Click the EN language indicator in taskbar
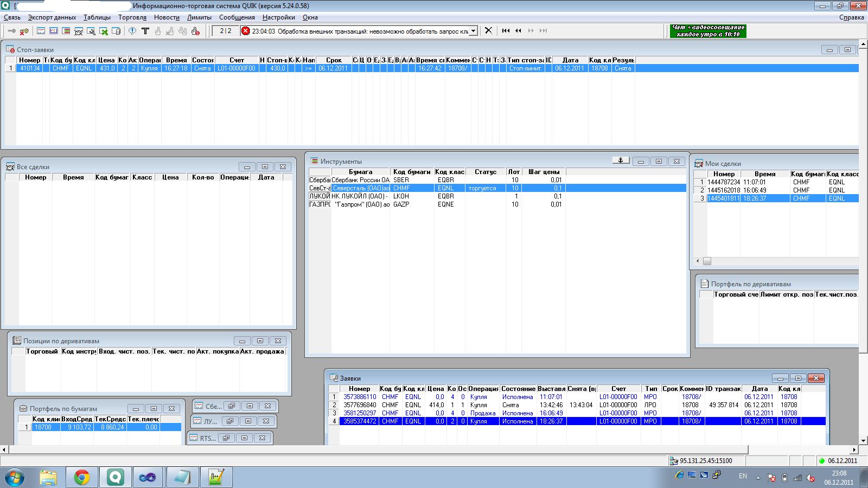868x488 pixels. pyautogui.click(x=743, y=476)
